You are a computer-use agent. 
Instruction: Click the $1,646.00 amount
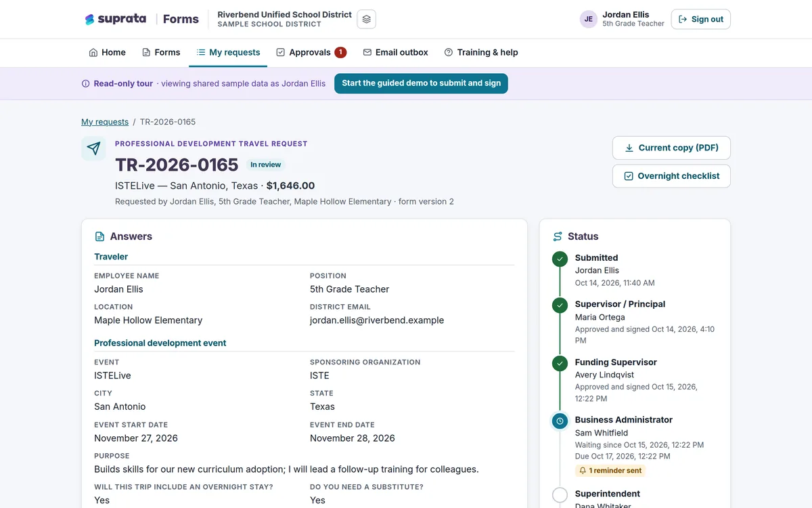[x=290, y=186]
